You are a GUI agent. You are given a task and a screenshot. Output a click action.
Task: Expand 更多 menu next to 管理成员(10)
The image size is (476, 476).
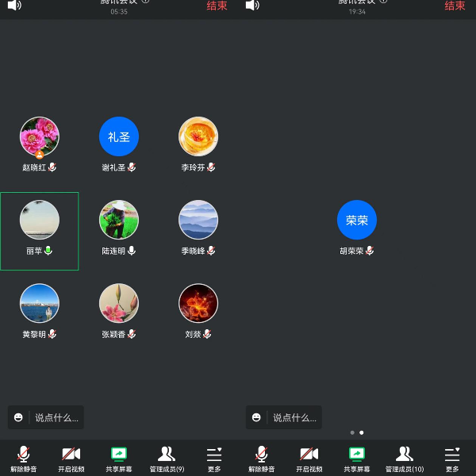(452, 458)
